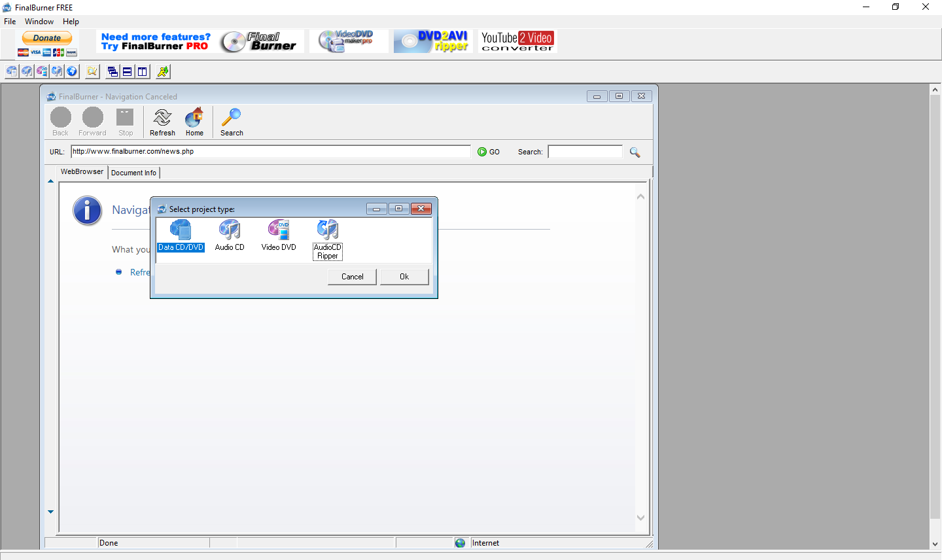This screenshot has height=560, width=942.
Task: Tile windows horizontally using the toolbar icon
Action: (x=128, y=71)
